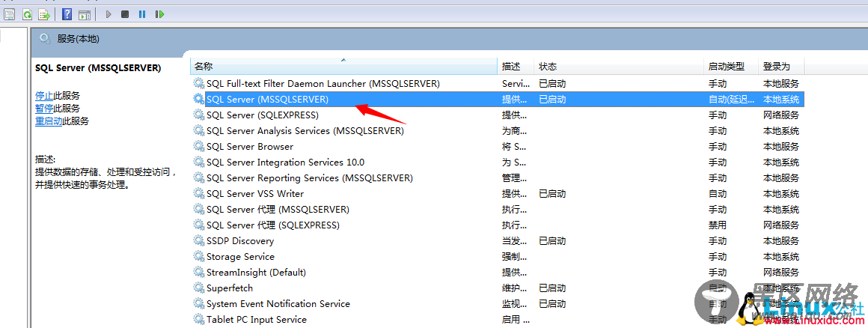Toggle the Show/Hide Action Pane toolbar icon
Image resolution: width=868 pixels, height=328 pixels.
[84, 14]
